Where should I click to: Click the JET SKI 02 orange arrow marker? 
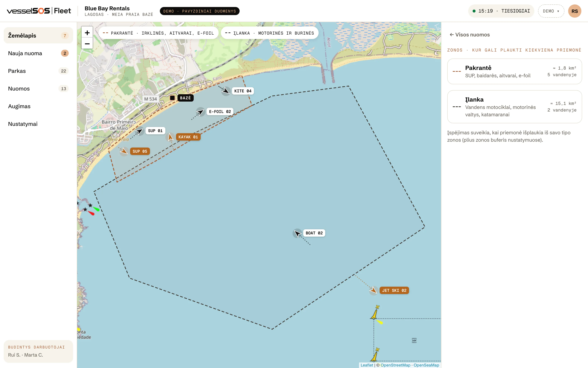[x=373, y=290]
